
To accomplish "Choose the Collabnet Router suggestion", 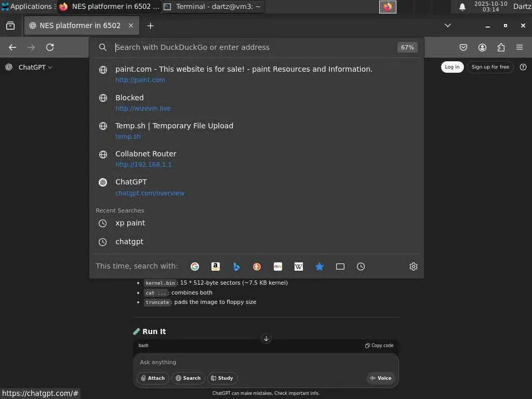I will tap(257, 159).
